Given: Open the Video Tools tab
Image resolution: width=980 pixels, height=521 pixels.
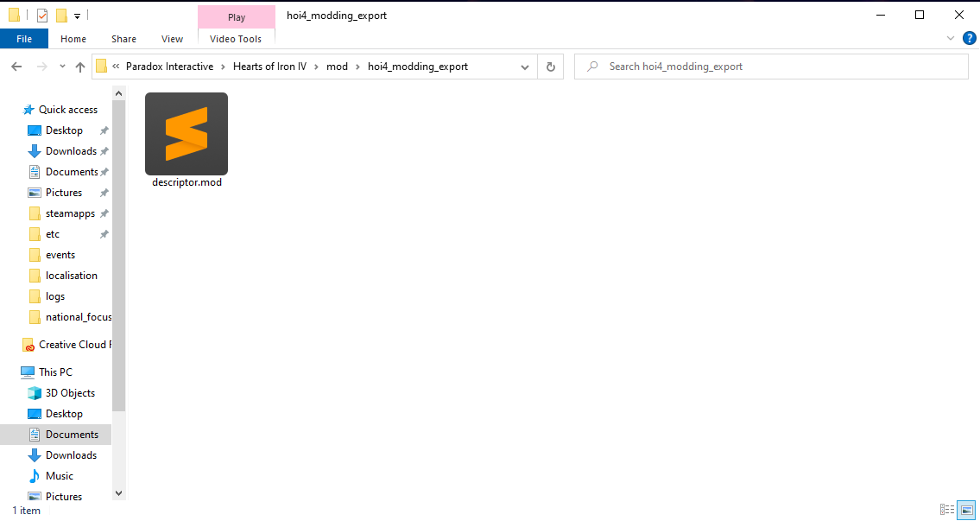Looking at the screenshot, I should 236,39.
